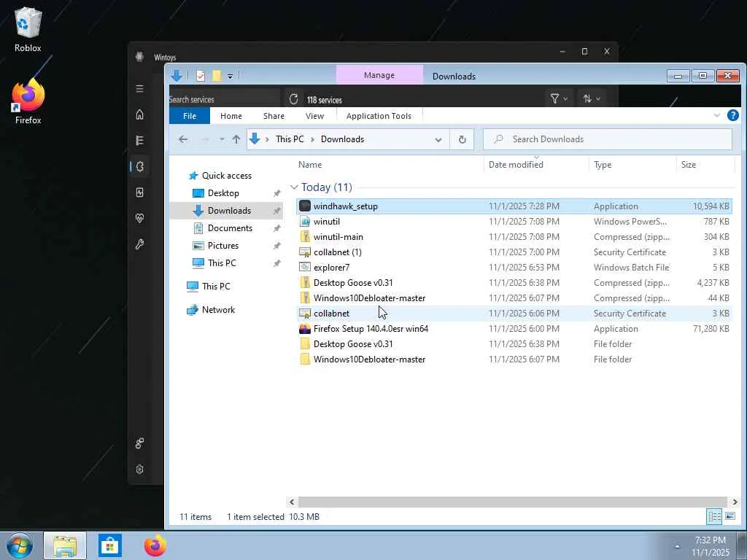
Task: Open Wintoys settings gear icon
Action: (139, 469)
